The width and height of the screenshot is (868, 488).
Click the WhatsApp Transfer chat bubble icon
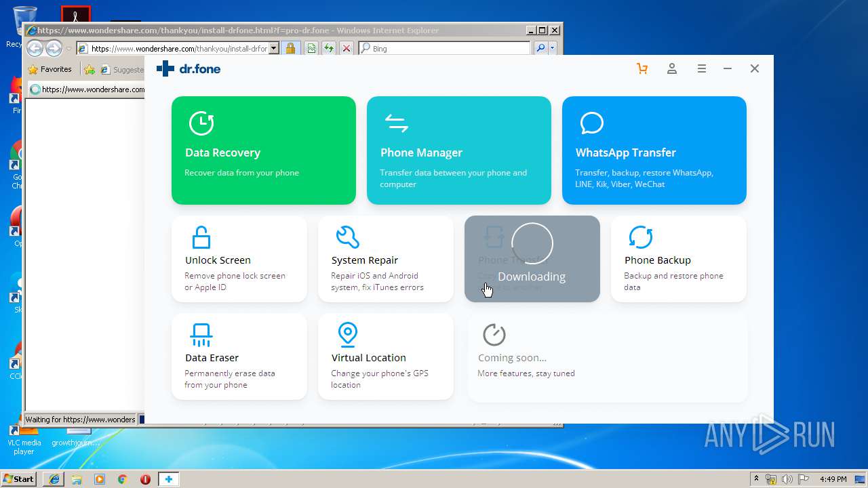(591, 123)
